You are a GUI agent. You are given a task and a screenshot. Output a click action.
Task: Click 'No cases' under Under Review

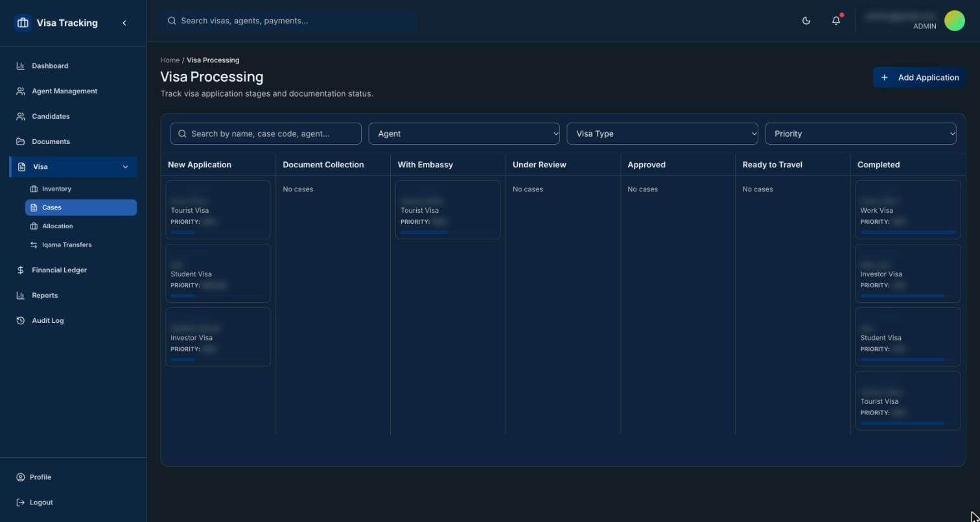[x=528, y=189]
